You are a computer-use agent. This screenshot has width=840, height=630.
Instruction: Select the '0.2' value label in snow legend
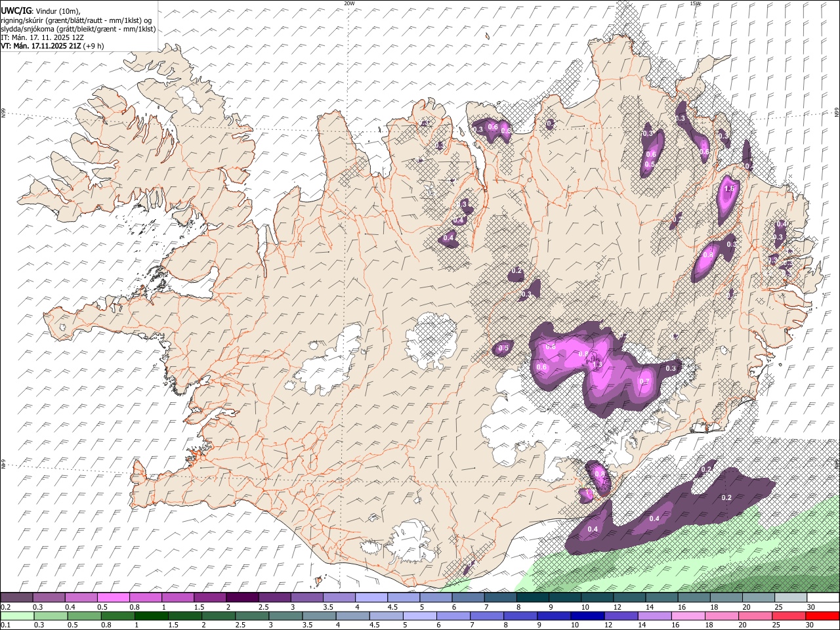coord(6,607)
